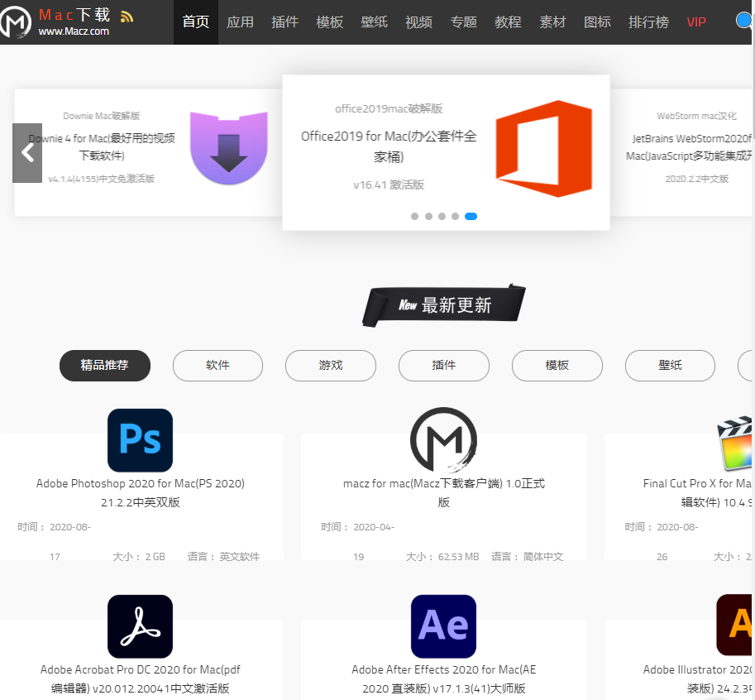The height and width of the screenshot is (700, 755).
Task: Open the Photoshop Ps app icon
Action: [x=140, y=440]
